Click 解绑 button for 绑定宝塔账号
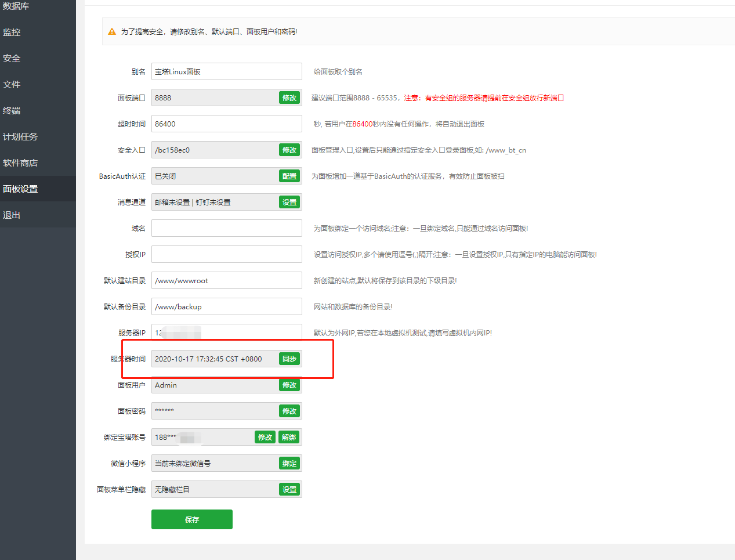The width and height of the screenshot is (735, 560). tap(289, 437)
